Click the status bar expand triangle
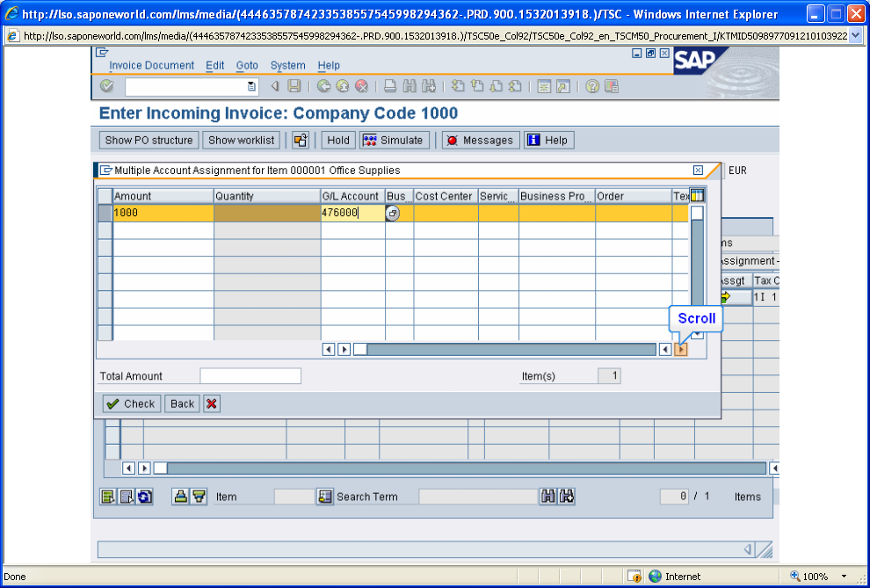This screenshot has width=870, height=588. coord(747,549)
